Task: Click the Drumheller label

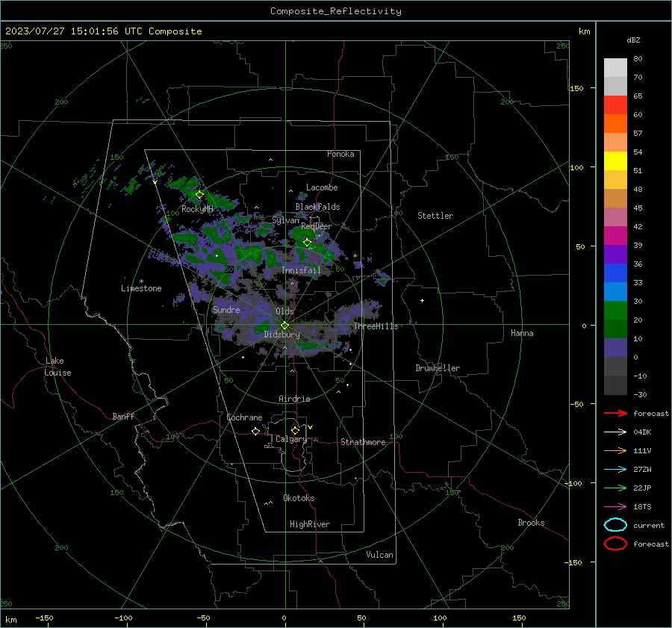Action: tap(438, 368)
